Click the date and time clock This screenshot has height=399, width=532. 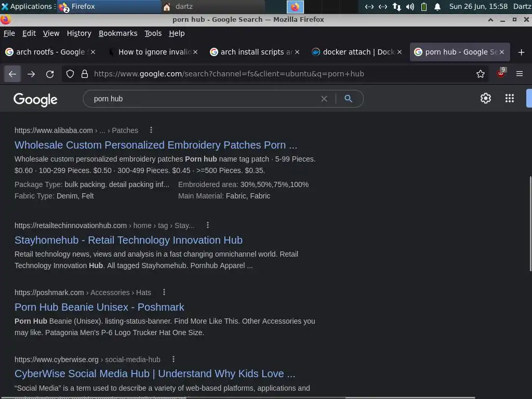(478, 6)
